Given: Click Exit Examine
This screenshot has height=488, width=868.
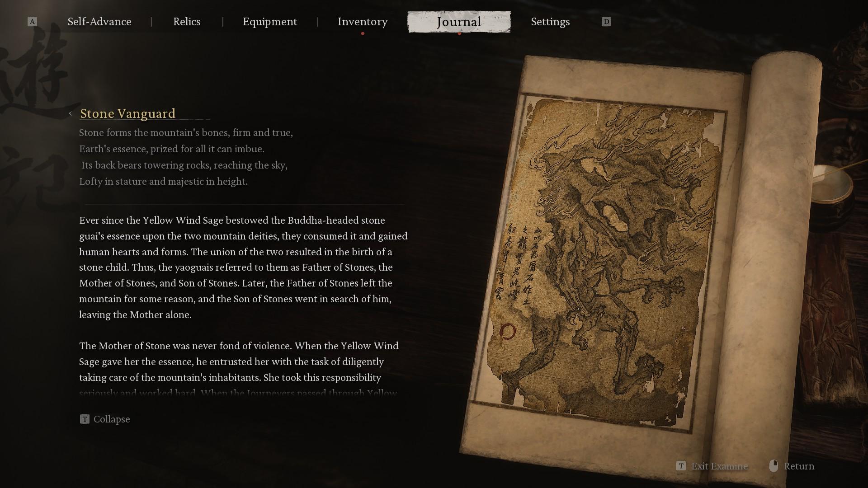Looking at the screenshot, I should [719, 466].
